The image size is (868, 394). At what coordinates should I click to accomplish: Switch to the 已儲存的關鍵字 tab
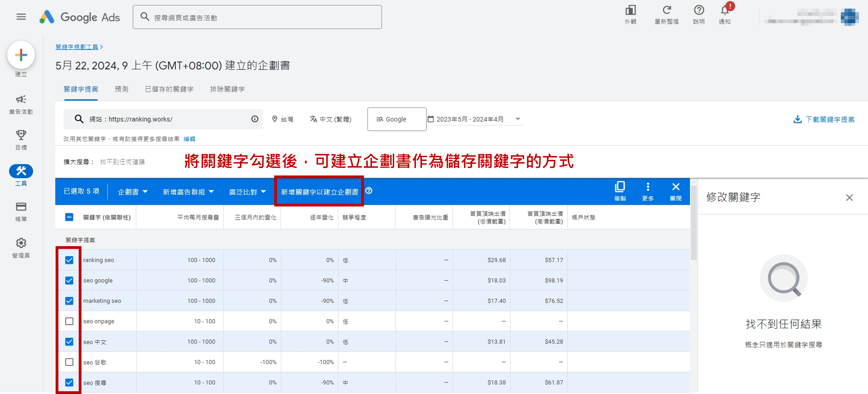169,89
